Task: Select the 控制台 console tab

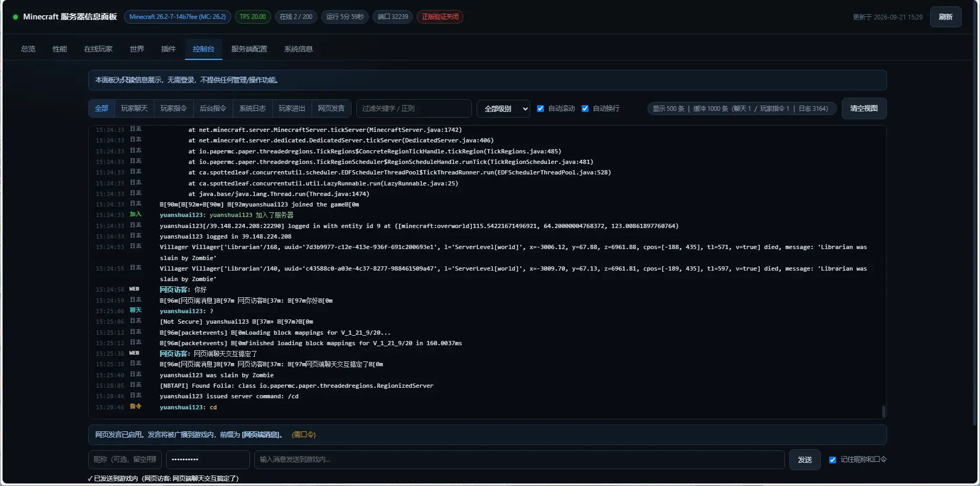Action: pos(203,49)
